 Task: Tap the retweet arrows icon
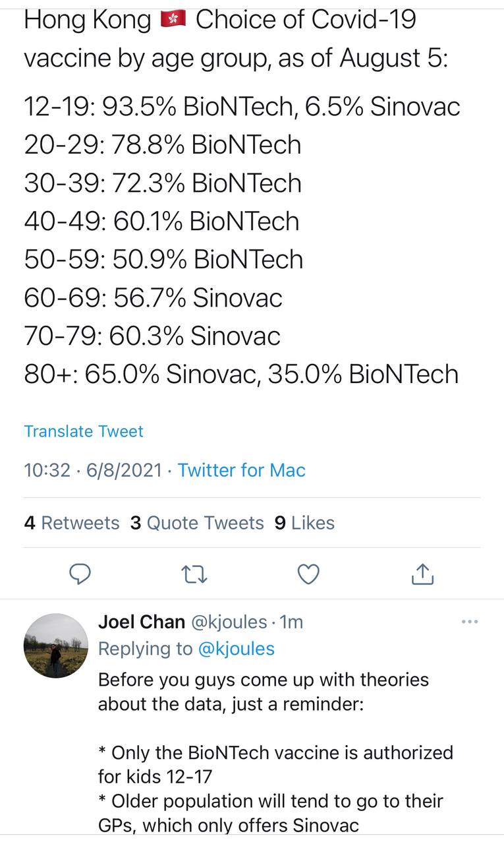click(194, 575)
